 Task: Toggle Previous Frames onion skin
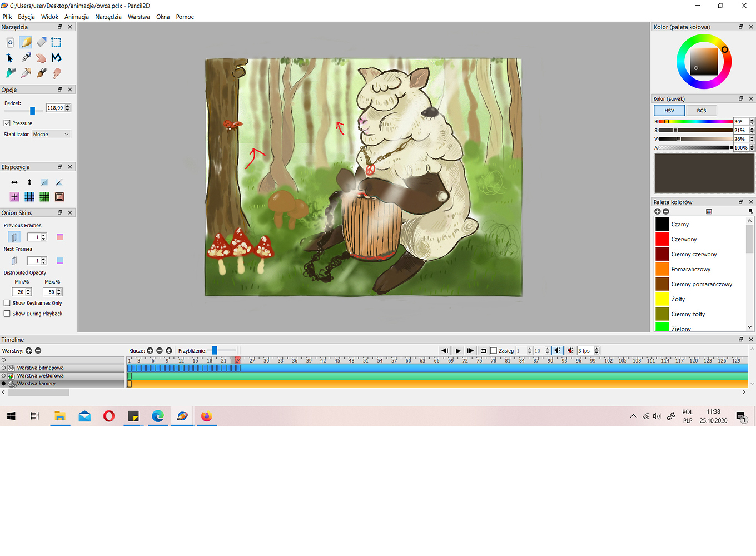pos(14,237)
